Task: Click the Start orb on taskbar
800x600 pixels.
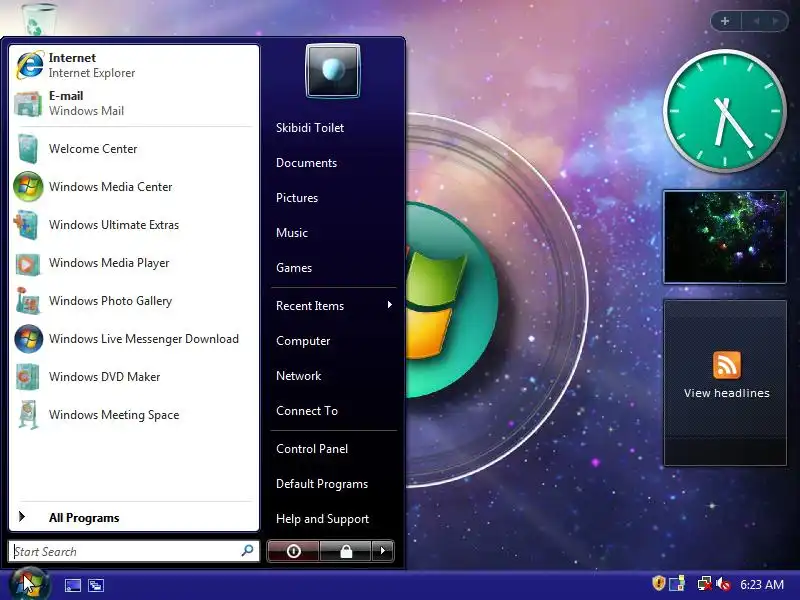Action: [29, 584]
